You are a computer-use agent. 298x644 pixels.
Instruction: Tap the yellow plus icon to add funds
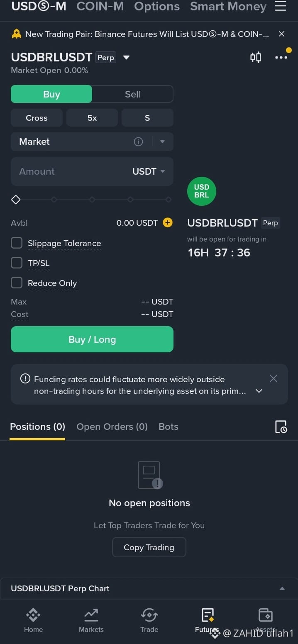pyautogui.click(x=167, y=223)
